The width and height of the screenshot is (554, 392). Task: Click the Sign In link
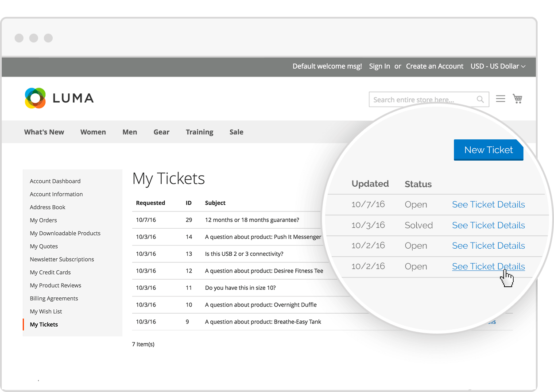380,66
